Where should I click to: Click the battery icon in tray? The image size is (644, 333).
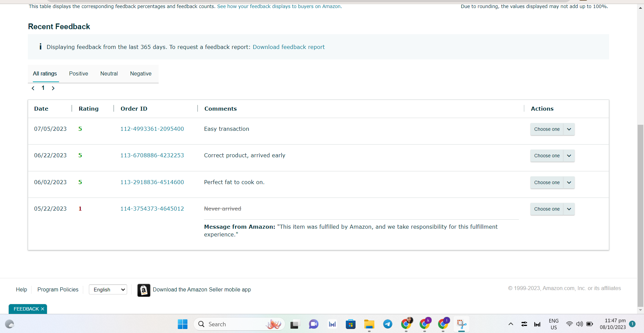click(590, 324)
